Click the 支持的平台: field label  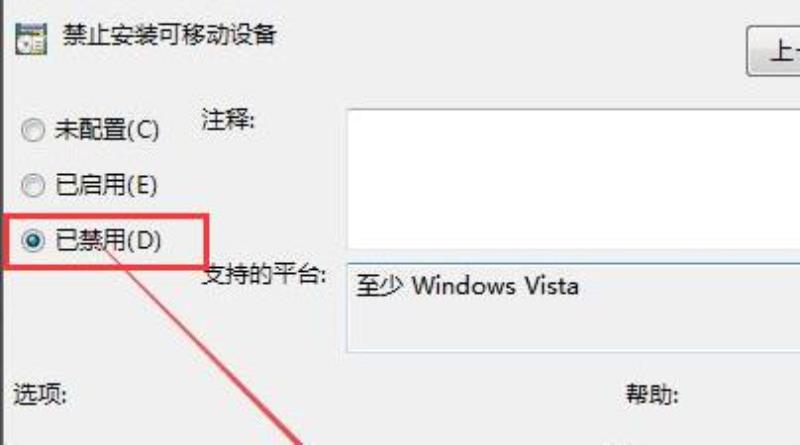[264, 275]
